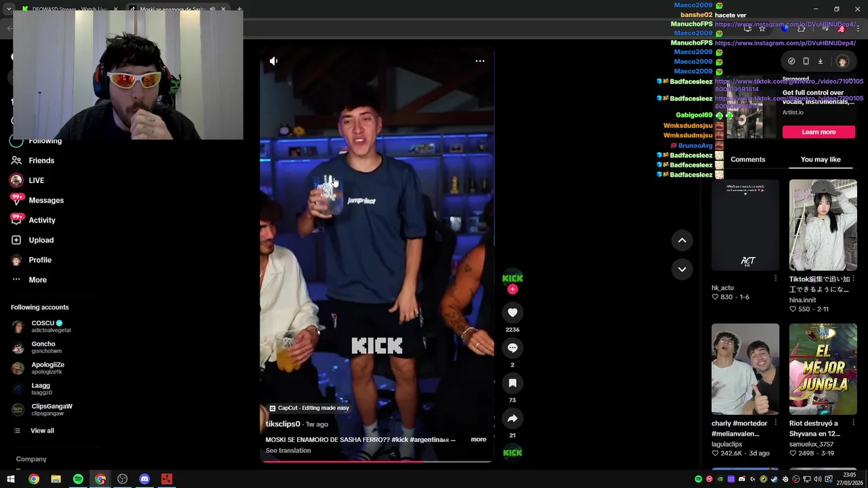Open the hina.innit recommended video thumbnail
Screen dimensions: 868x488
[x=823, y=225]
